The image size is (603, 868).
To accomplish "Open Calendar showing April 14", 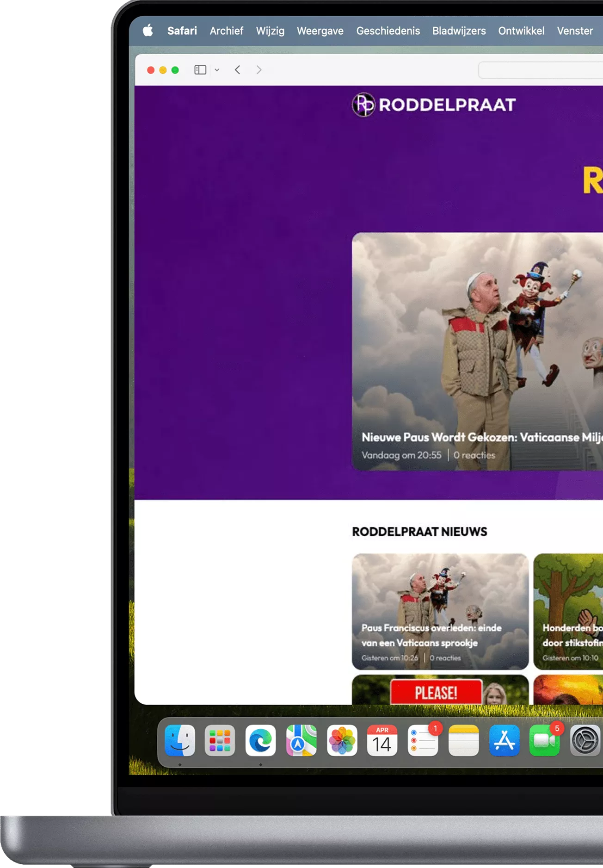I will coord(382,741).
